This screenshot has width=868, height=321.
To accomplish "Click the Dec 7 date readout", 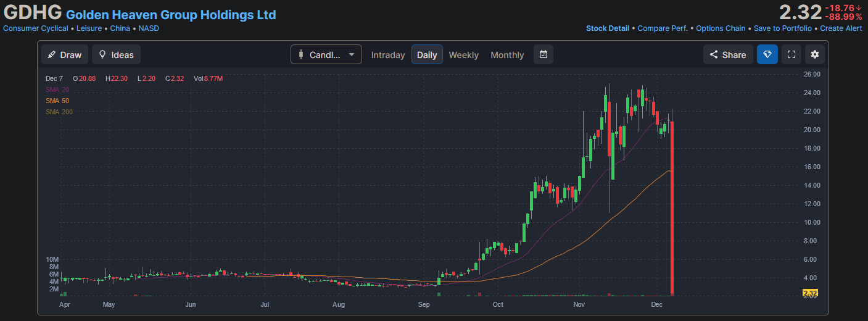I will (x=54, y=78).
